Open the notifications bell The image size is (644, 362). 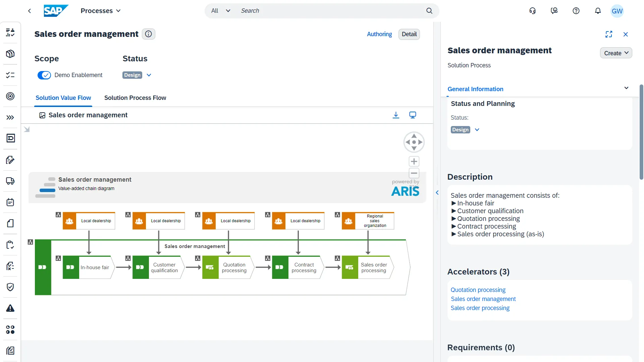tap(598, 11)
